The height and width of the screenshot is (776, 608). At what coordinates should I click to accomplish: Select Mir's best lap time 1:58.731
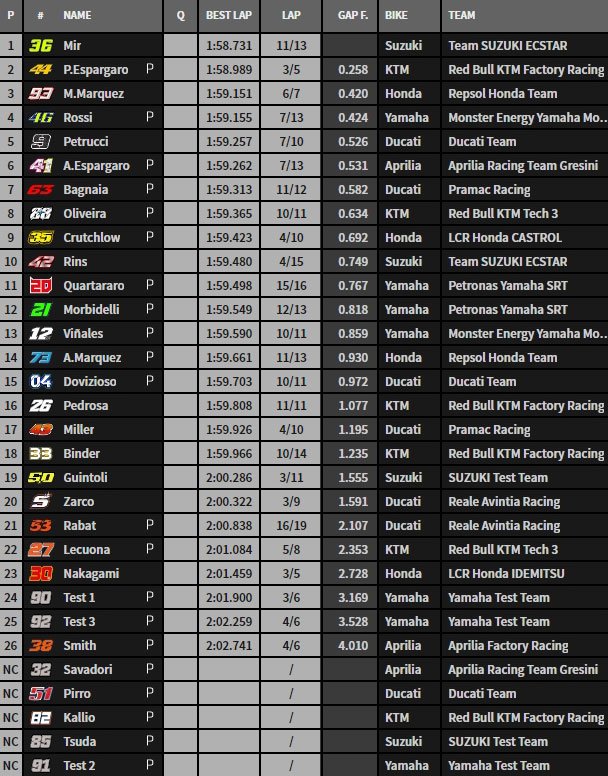(x=229, y=46)
